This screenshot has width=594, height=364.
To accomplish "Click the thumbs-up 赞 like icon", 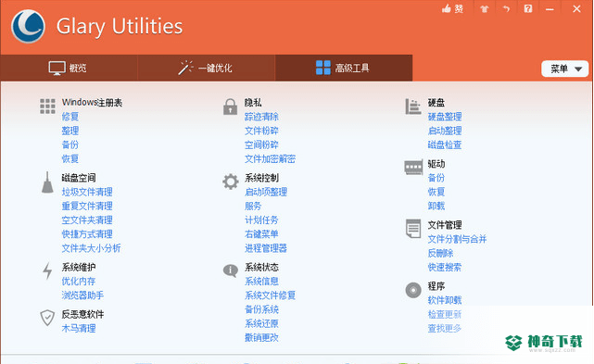I will [452, 8].
